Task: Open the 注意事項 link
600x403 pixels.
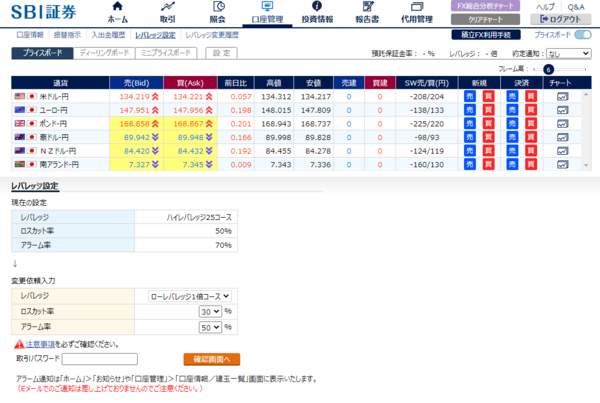Action: pos(40,344)
